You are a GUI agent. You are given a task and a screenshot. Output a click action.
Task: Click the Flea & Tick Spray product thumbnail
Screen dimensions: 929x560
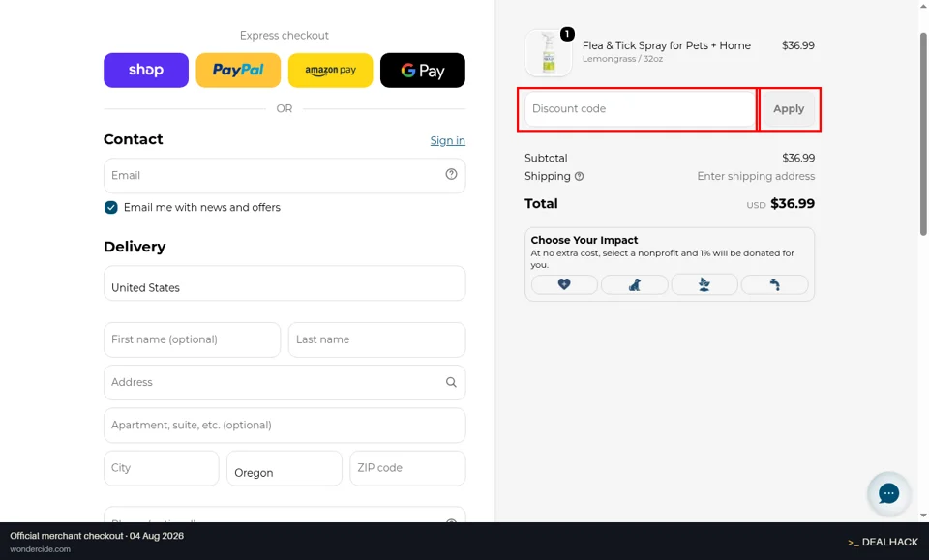click(x=549, y=53)
